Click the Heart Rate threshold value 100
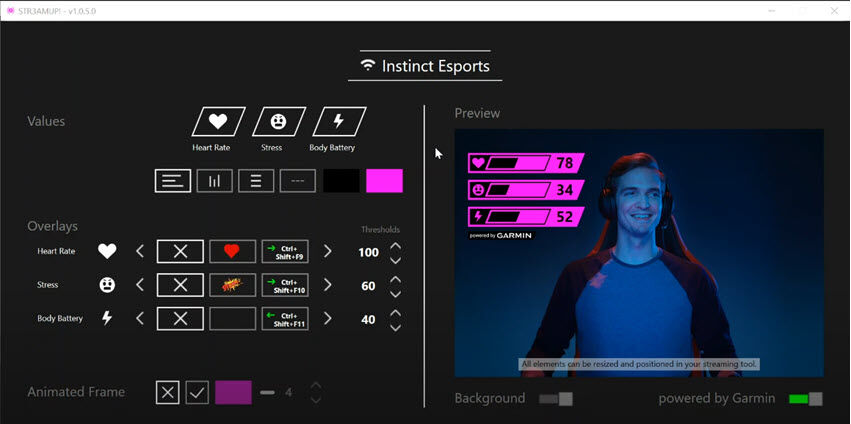851x424 pixels. pyautogui.click(x=369, y=252)
